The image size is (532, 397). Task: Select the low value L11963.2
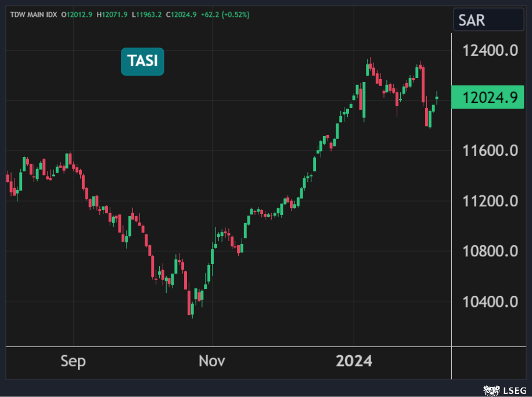(x=146, y=15)
